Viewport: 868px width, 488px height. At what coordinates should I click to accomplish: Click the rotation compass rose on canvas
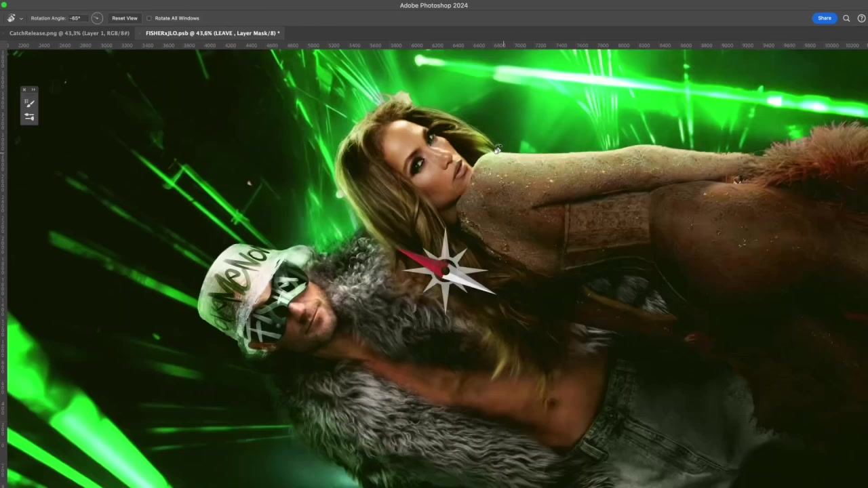445,270
